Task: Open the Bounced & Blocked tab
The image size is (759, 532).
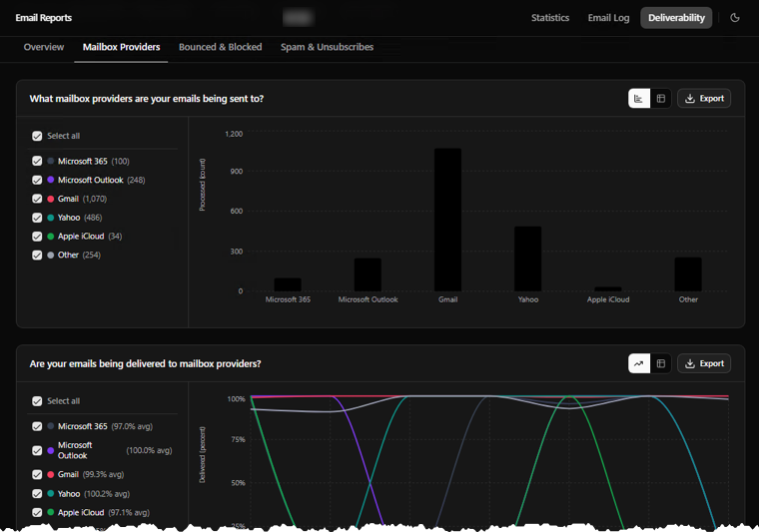Action: point(221,47)
